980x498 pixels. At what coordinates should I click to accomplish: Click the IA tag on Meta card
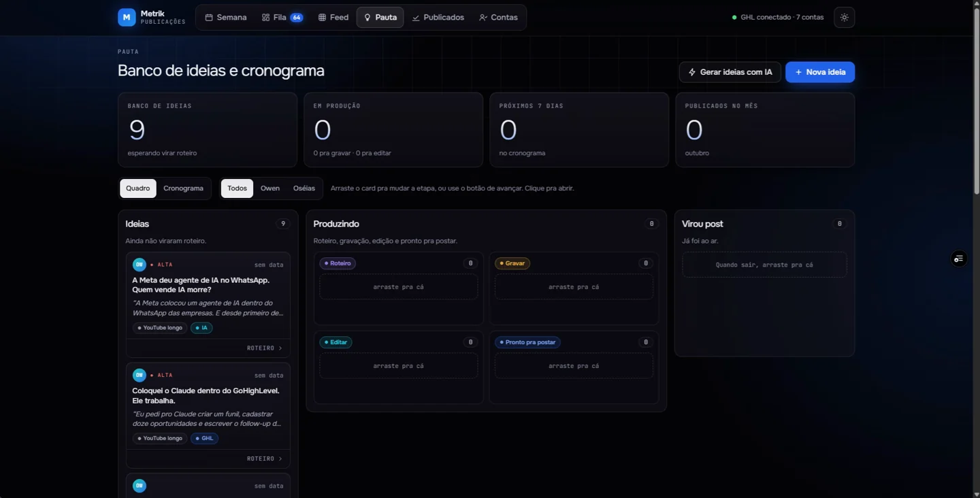(202, 328)
